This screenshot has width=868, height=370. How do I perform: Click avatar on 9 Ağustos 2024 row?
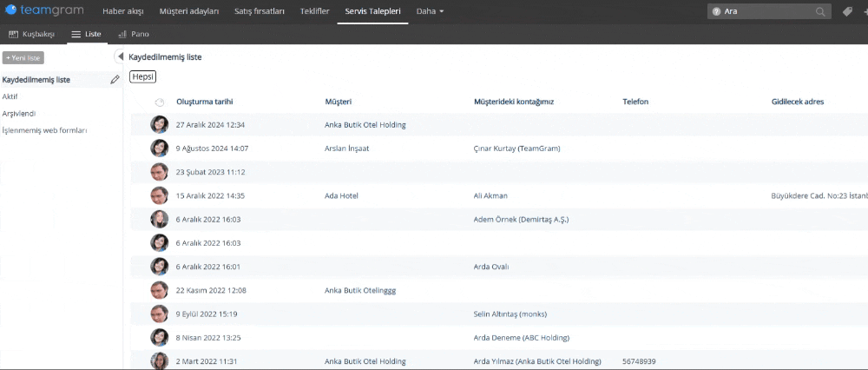coord(160,149)
